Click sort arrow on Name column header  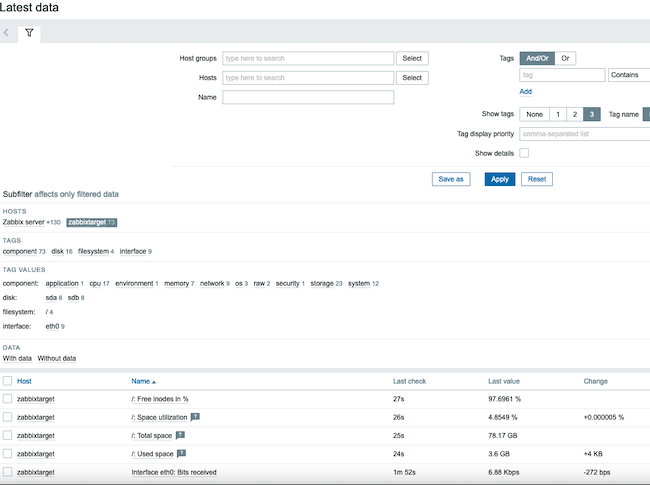pos(155,381)
